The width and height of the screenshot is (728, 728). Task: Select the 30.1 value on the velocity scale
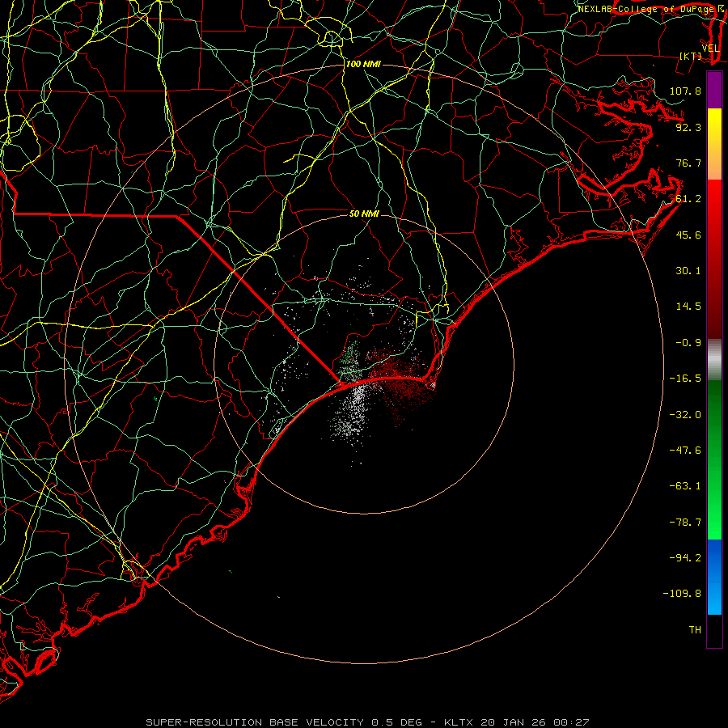pos(688,271)
